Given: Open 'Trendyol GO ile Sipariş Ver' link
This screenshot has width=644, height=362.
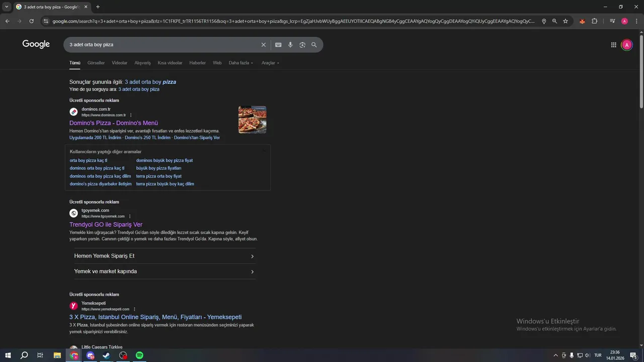Looking at the screenshot, I should (106, 224).
